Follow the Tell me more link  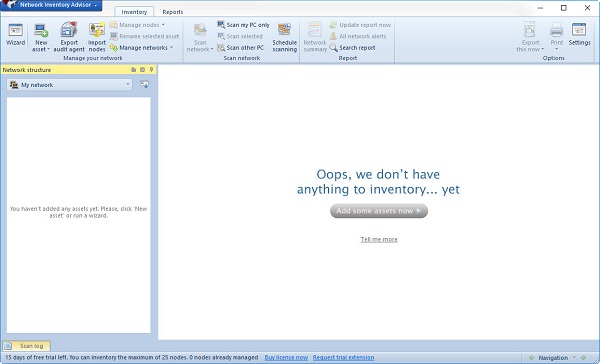(x=379, y=240)
